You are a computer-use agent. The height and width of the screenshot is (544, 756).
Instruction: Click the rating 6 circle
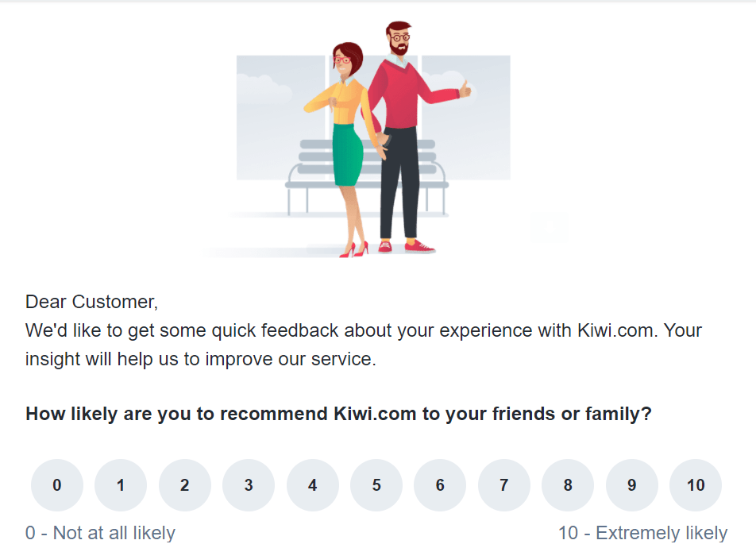440,484
